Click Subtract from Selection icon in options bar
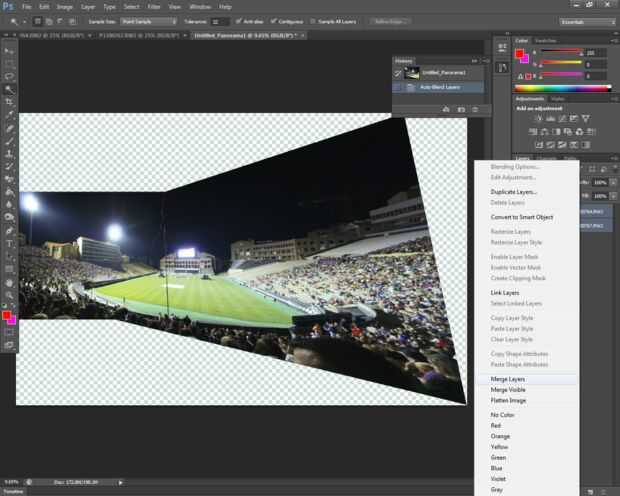Image resolution: width=620 pixels, height=496 pixels. [x=60, y=21]
